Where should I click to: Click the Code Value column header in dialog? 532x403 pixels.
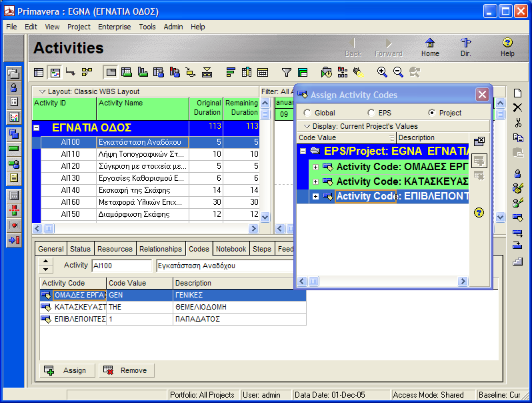[x=346, y=138]
